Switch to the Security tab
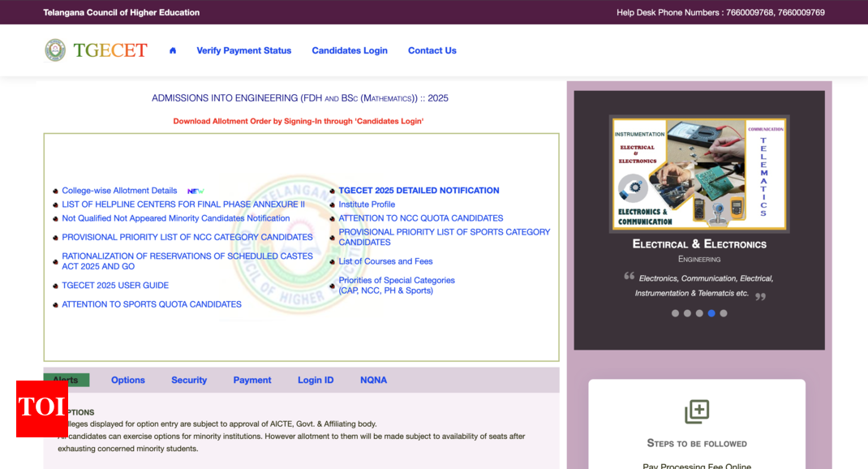The image size is (868, 469). (x=189, y=380)
